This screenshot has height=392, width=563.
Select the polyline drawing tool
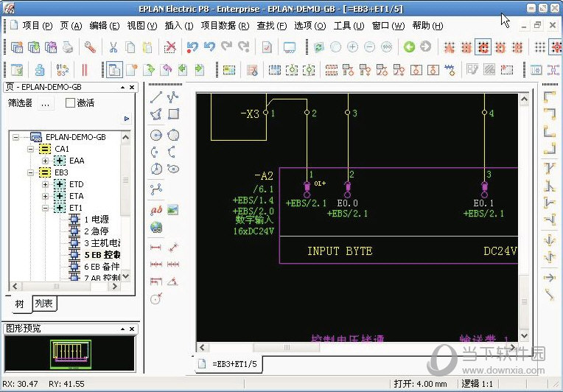pos(173,97)
